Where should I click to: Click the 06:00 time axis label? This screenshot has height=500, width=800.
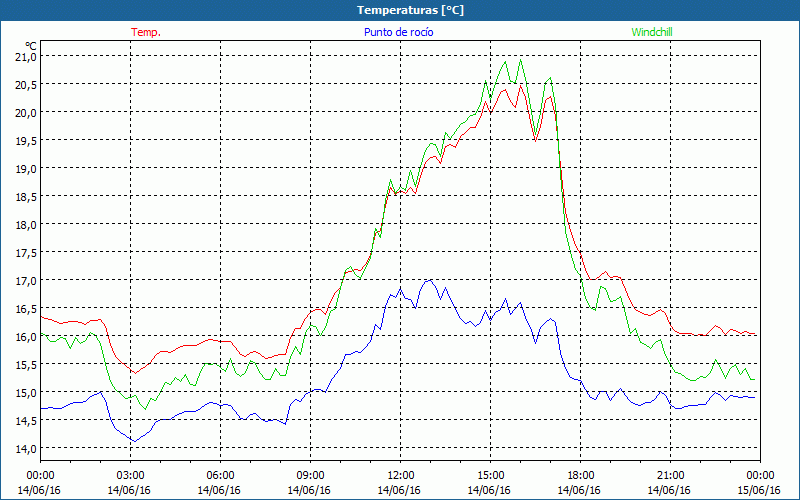[221, 475]
